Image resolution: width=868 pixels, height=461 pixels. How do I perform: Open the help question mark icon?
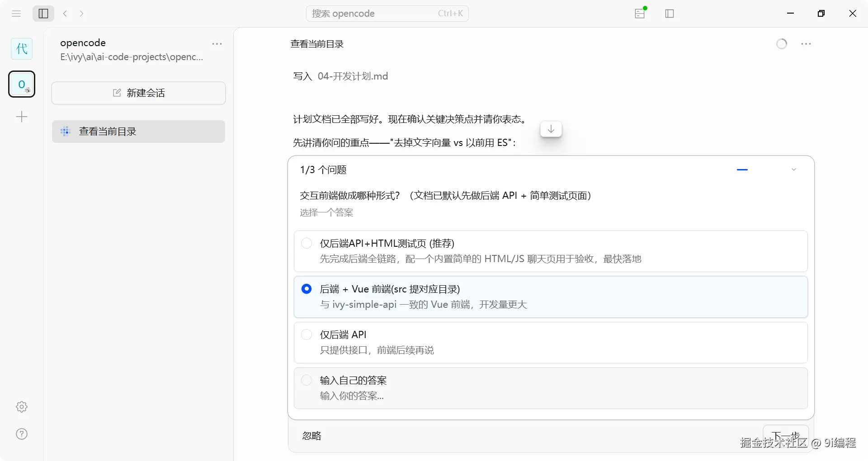[22, 434]
